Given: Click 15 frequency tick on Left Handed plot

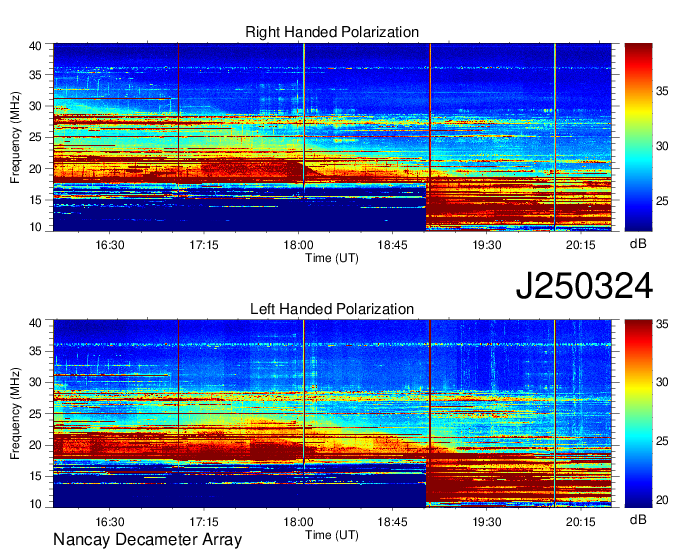Looking at the screenshot, I should [x=35, y=477].
